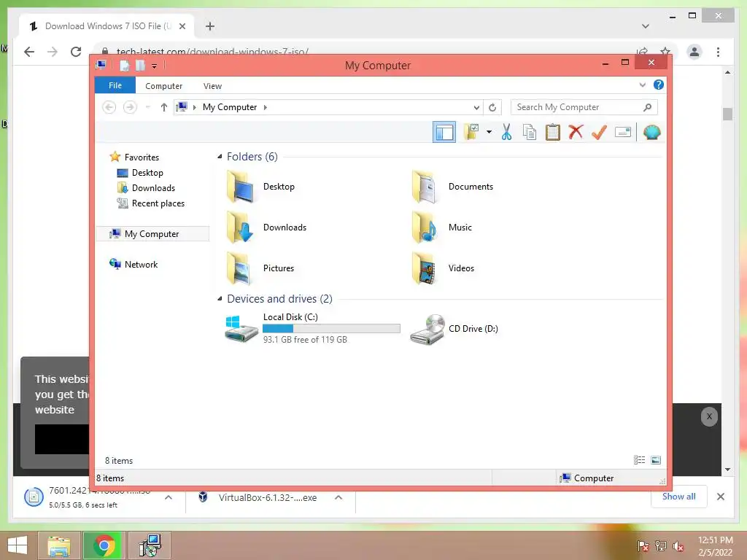Open folder options icon in toolbar
This screenshot has height=560, width=747.
coord(472,132)
